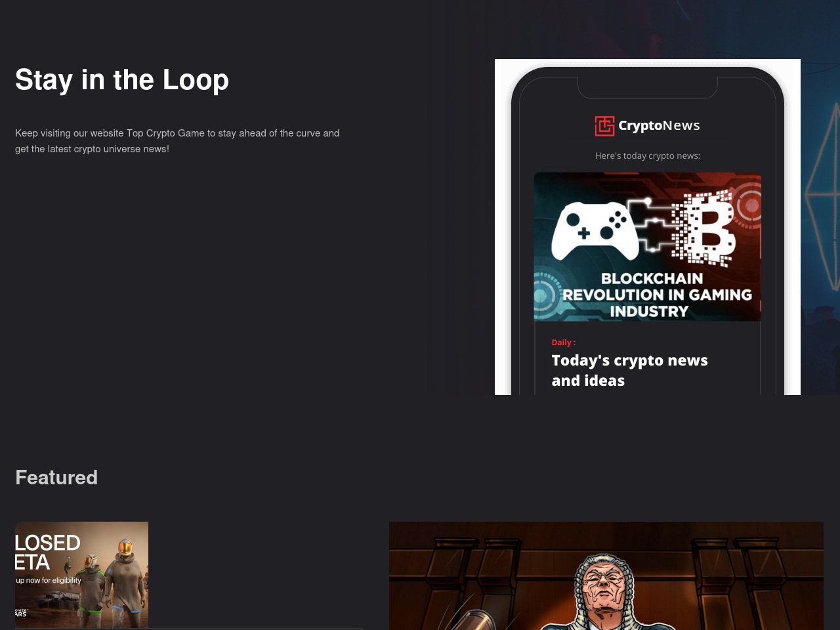Open the Closed Beta astronauts featured thumbnail
840x630 pixels.
[x=81, y=575]
